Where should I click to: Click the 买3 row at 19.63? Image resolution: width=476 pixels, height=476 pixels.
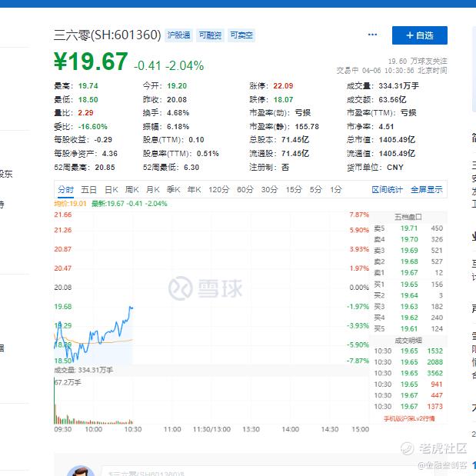tap(408, 307)
